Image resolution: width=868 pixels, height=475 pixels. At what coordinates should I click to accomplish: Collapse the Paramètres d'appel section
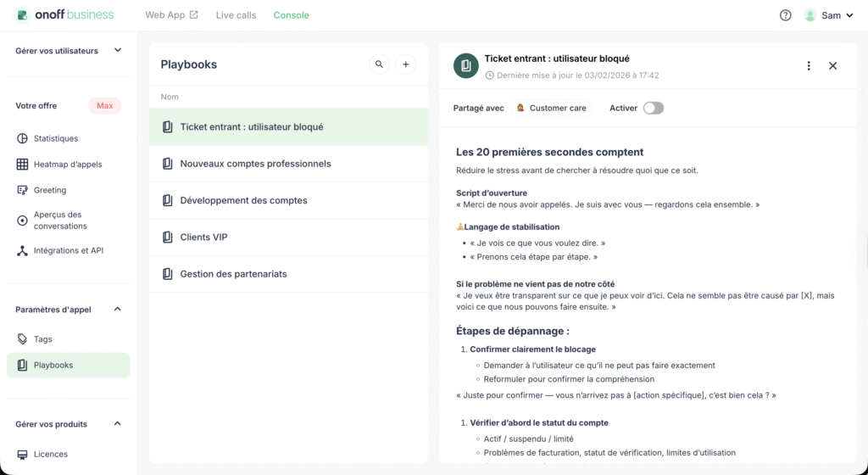(118, 310)
